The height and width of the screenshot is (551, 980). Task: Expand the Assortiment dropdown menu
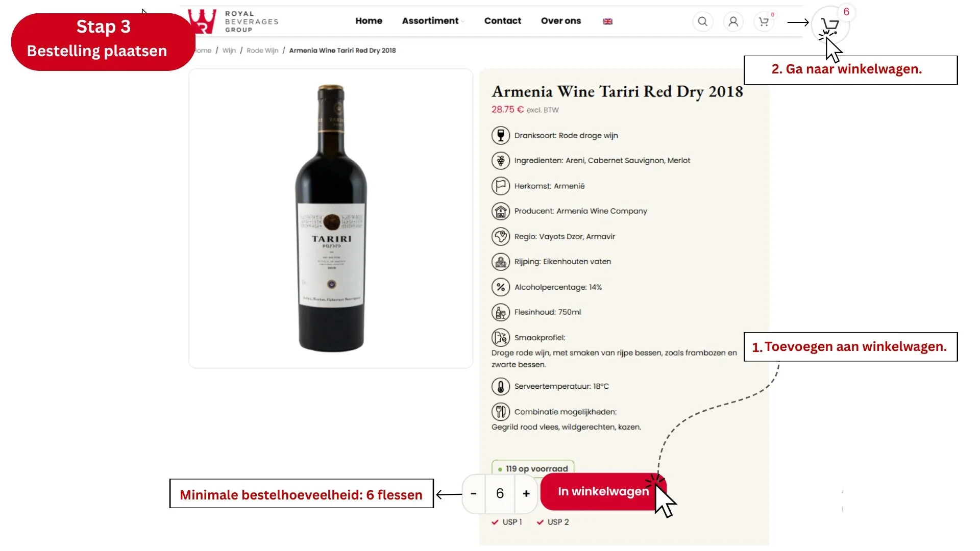433,21
